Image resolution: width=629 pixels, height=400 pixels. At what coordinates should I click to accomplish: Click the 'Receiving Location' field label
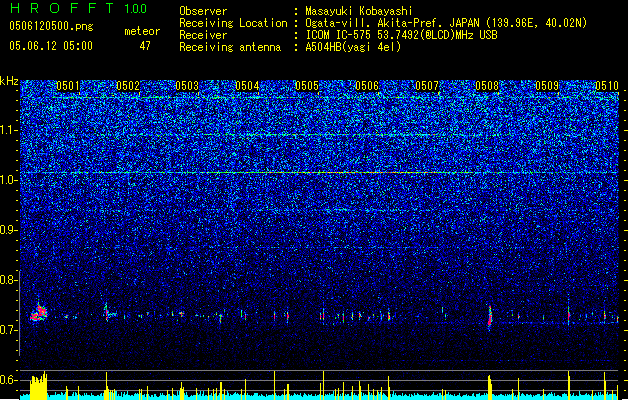click(x=233, y=23)
